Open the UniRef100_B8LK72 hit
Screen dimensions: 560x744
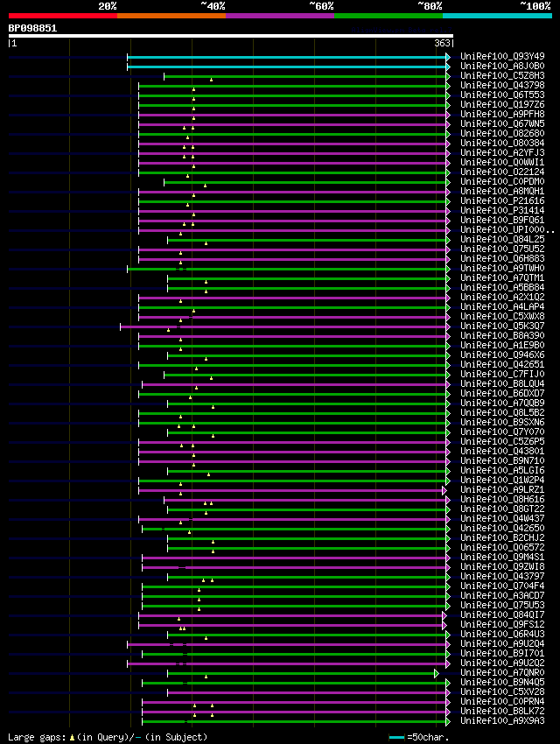(x=502, y=712)
